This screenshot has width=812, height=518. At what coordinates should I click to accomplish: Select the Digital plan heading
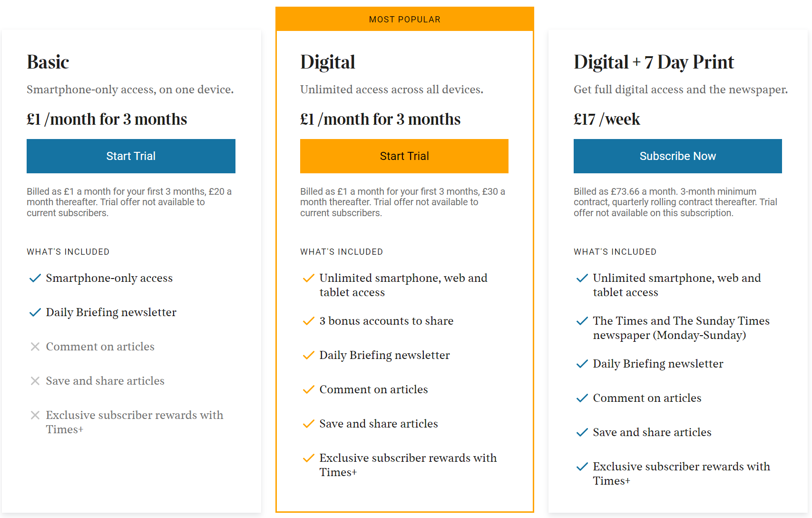point(328,62)
